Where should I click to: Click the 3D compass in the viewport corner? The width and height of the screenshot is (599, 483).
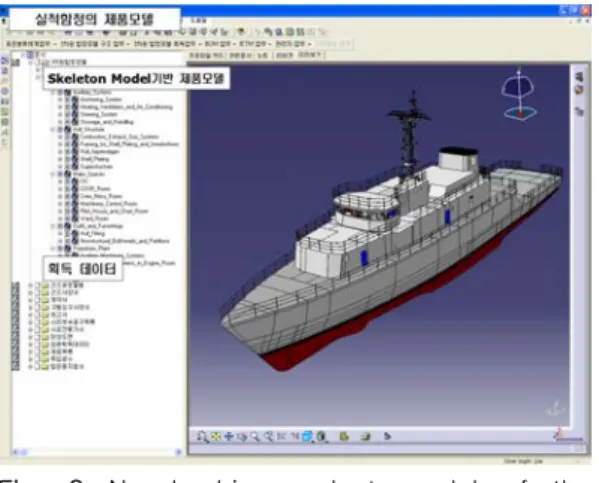pyautogui.click(x=519, y=94)
